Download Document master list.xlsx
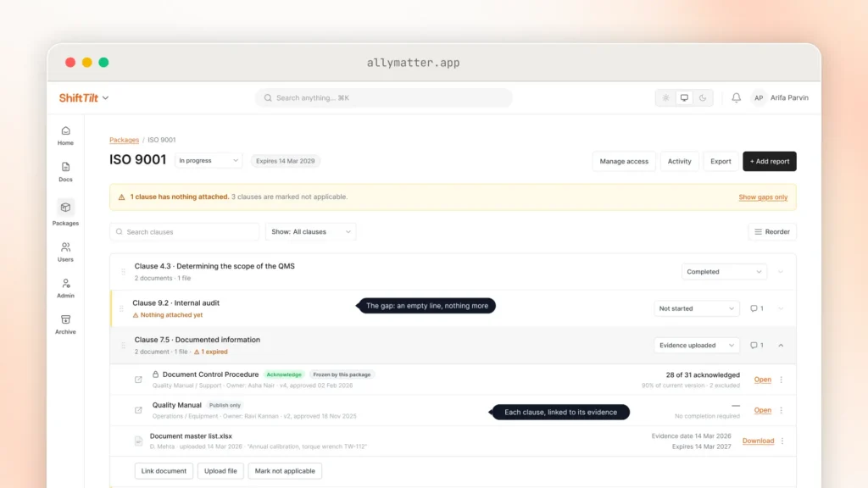 [758, 441]
